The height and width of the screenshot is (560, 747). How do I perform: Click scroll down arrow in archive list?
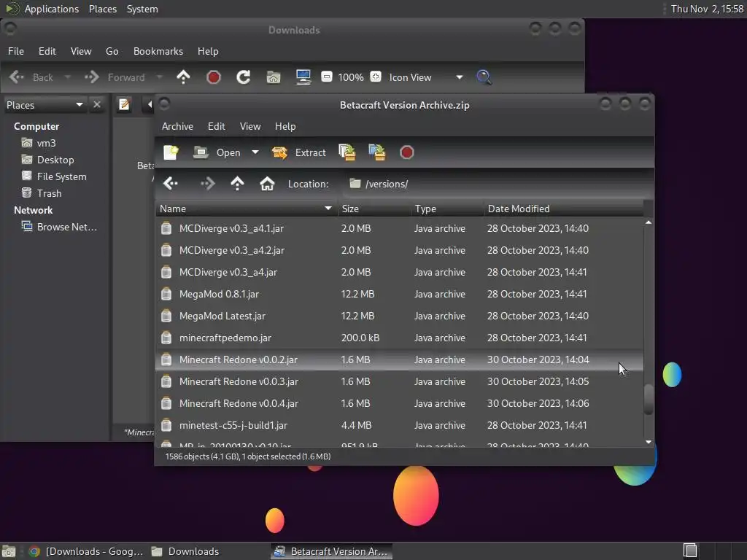tap(649, 442)
